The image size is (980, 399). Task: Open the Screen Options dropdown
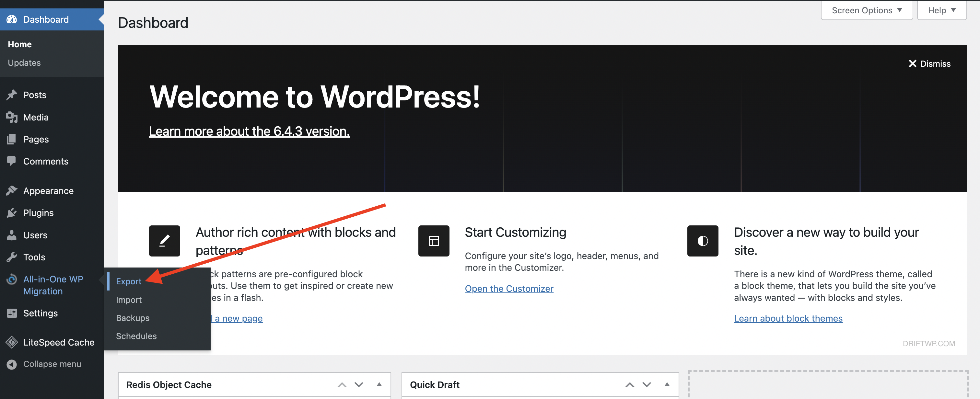click(x=867, y=10)
